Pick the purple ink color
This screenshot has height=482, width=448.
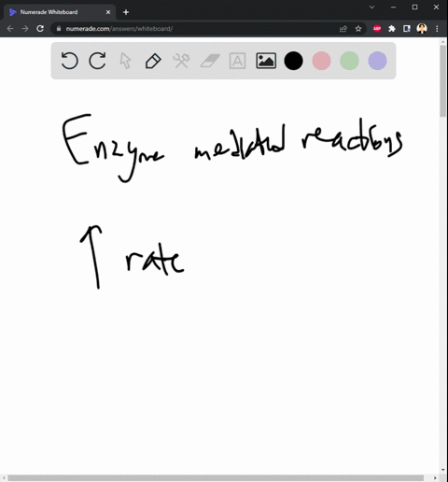[377, 61]
